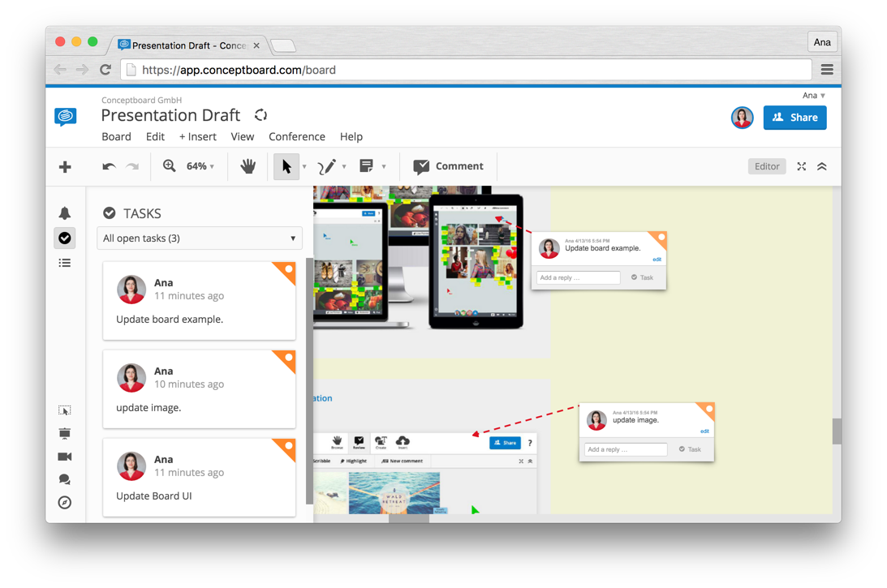The width and height of the screenshot is (887, 588).
Task: Open the 64% zoom level dropdown
Action: pyautogui.click(x=200, y=166)
